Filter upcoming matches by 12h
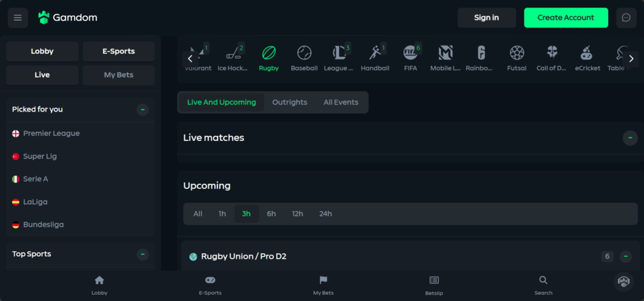Viewport: 644px width, 301px height. click(x=297, y=214)
